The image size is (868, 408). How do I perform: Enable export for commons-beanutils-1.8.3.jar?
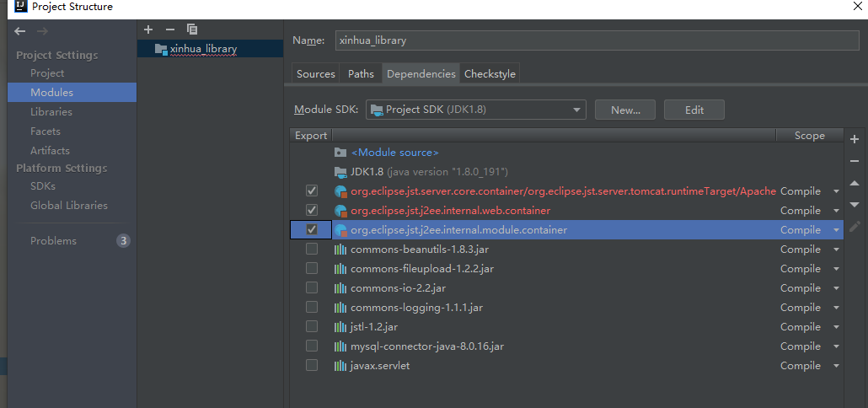click(312, 250)
